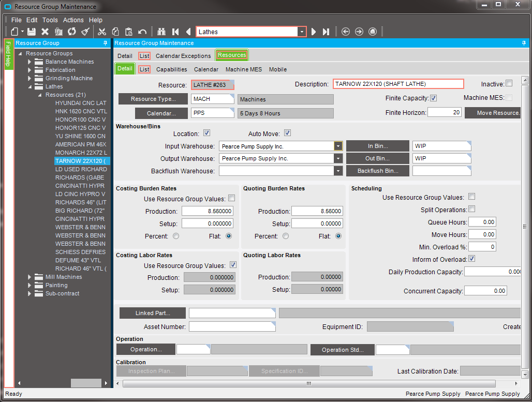This screenshot has height=402, width=532.
Task: Select Percent radio under Costing Burden Rates
Action: [x=176, y=236]
